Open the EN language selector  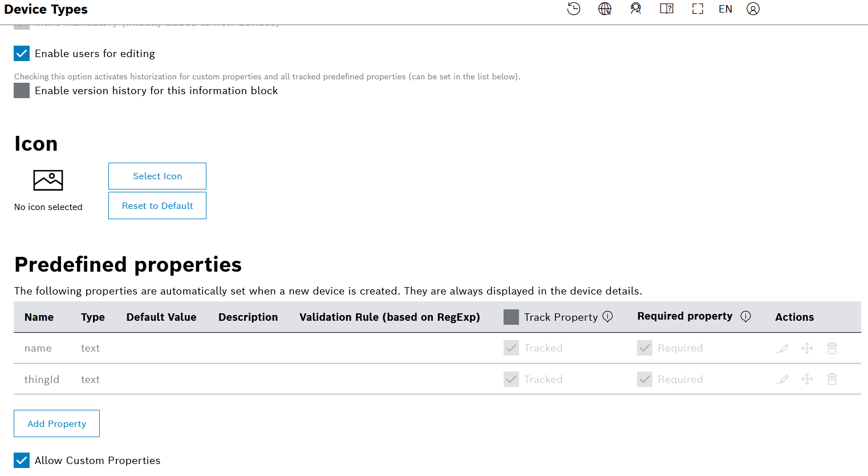point(725,9)
